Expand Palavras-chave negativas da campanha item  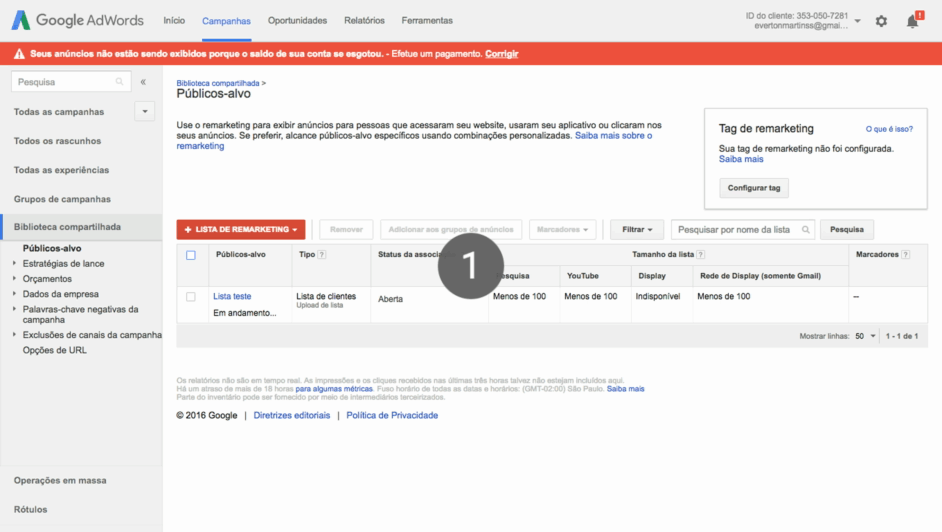click(x=14, y=309)
